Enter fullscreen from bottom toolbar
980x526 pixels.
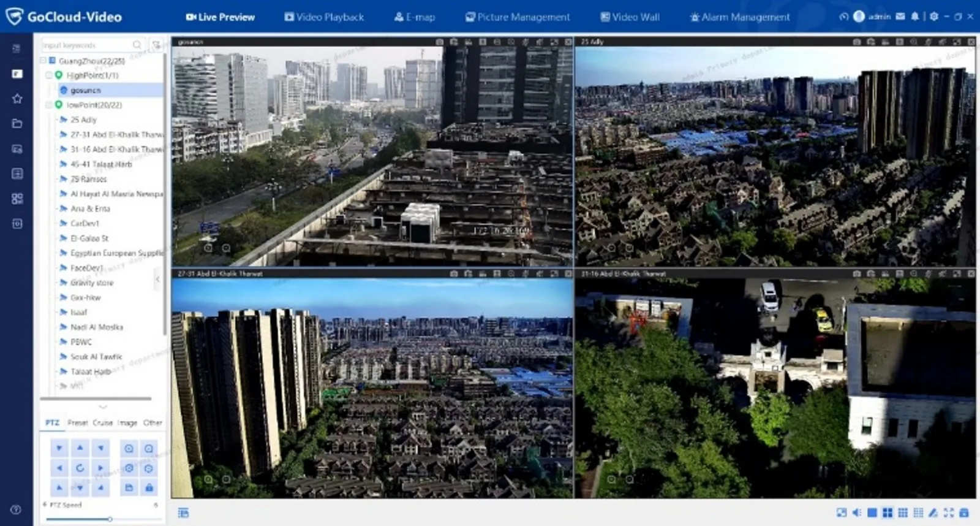point(949,513)
